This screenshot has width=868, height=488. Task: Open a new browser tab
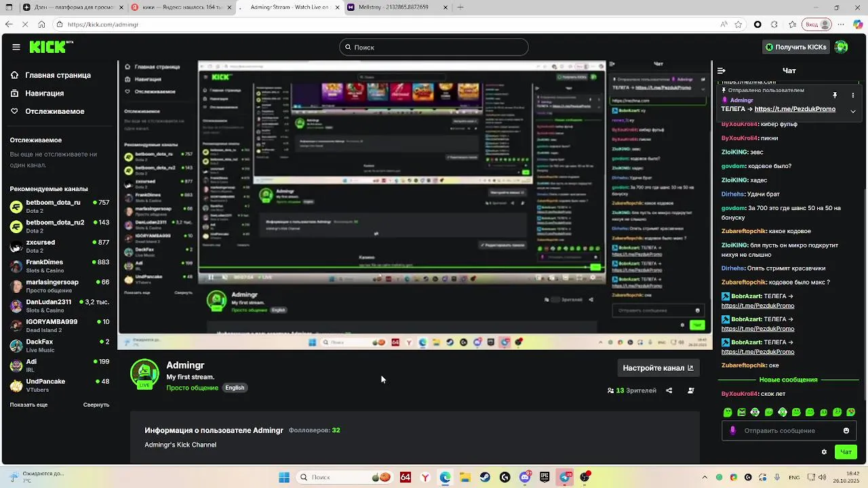[461, 7]
